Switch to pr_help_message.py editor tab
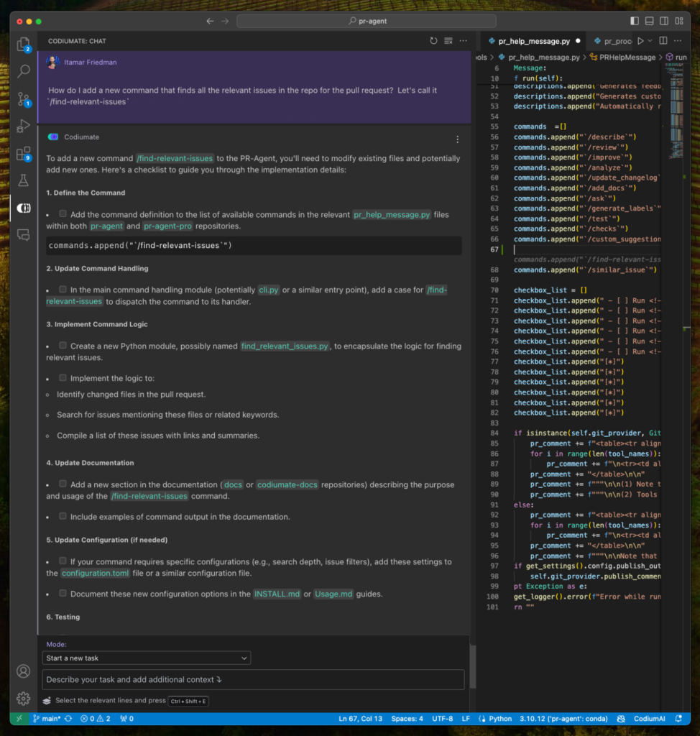Screen dimensions: 700x736 [534, 41]
